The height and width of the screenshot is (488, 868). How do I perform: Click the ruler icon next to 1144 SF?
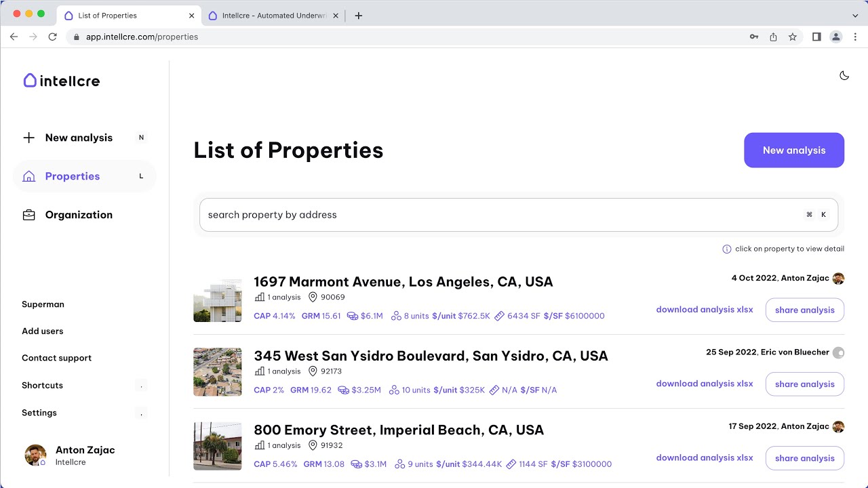point(511,464)
